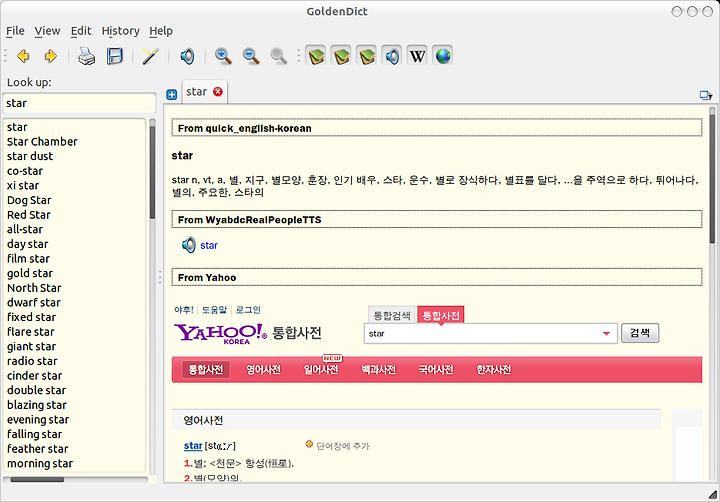The width and height of the screenshot is (720, 502).
Task: Save the article with the floppy disk icon
Action: (x=115, y=56)
